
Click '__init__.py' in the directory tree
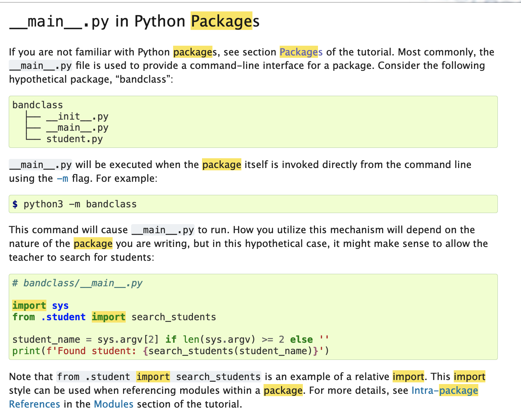[x=77, y=116]
